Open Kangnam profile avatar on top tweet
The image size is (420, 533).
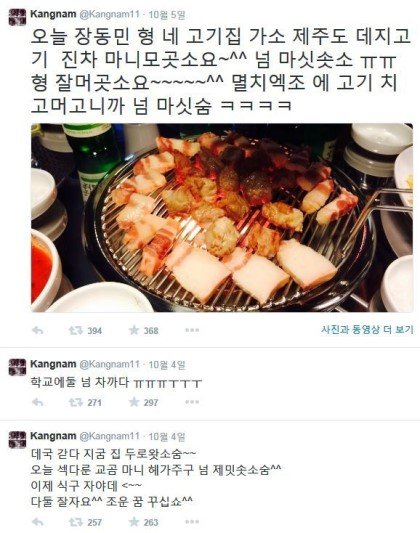pos(17,17)
